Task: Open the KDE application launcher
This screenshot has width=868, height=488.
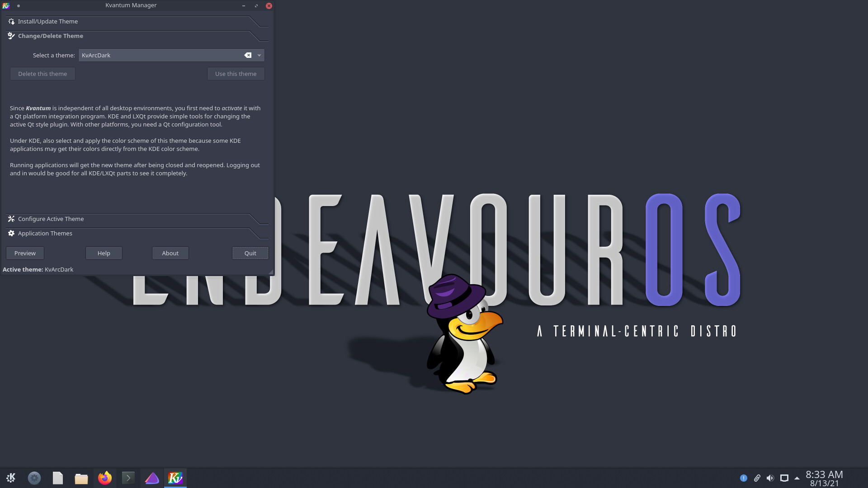Action: point(11,478)
